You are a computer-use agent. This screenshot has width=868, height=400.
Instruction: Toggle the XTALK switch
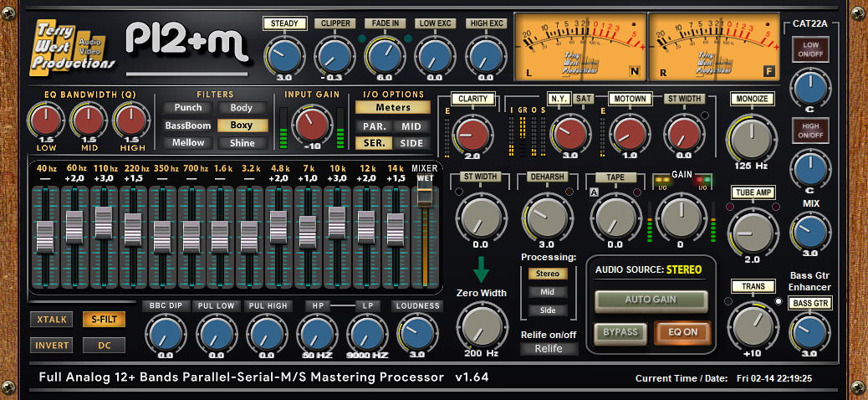[52, 320]
